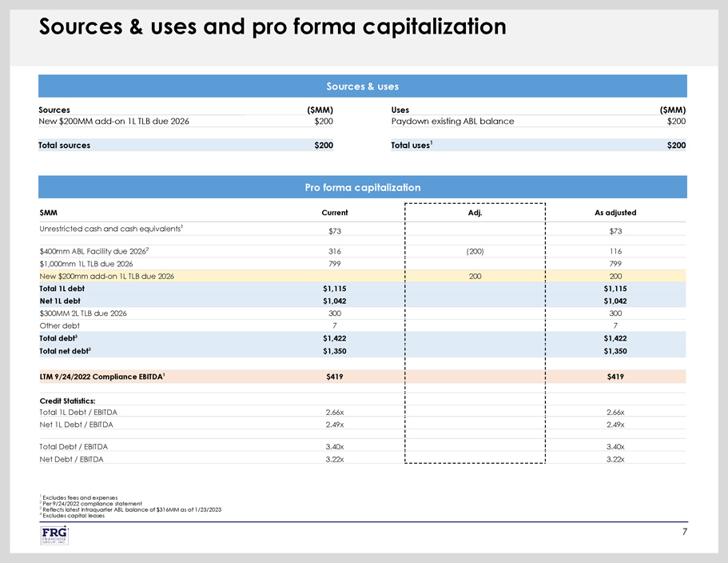Click the yellow-highlighted New $200mm add-on row label
Viewport: 728px width, 563px height.
point(106,276)
